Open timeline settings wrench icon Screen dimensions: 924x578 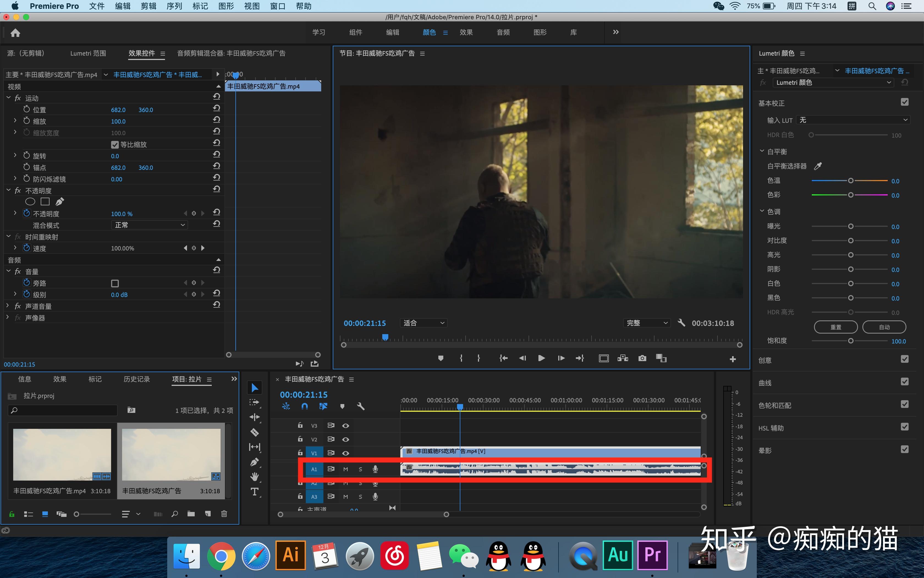(x=361, y=406)
